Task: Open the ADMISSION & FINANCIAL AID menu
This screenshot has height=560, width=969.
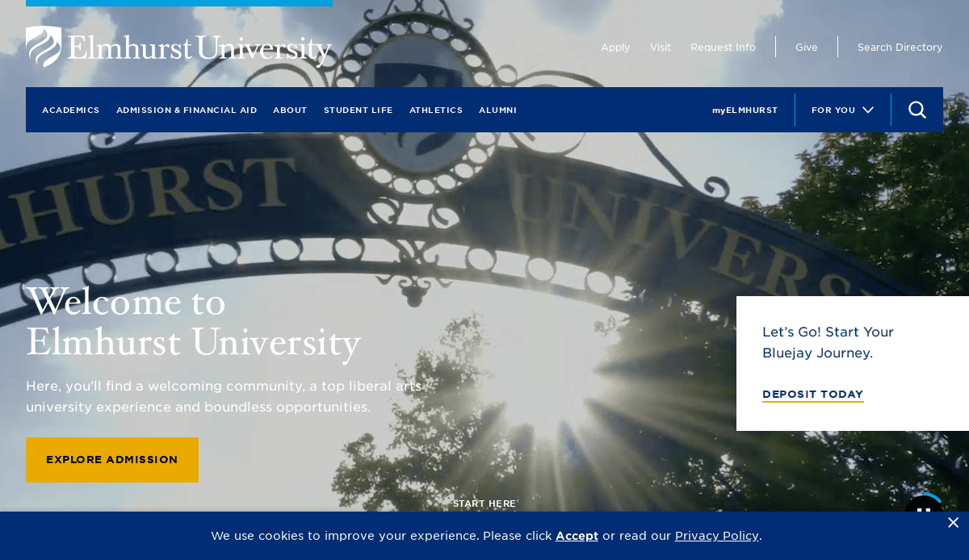Action: [187, 110]
